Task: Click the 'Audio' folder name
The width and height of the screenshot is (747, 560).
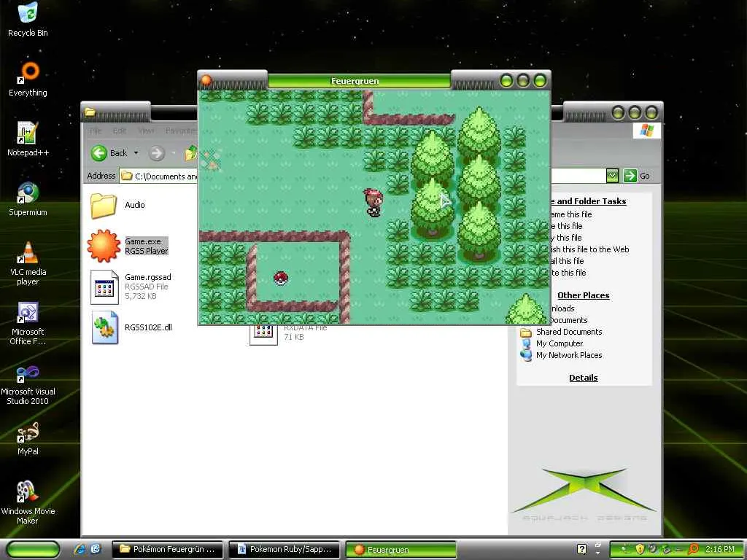Action: coord(135,205)
